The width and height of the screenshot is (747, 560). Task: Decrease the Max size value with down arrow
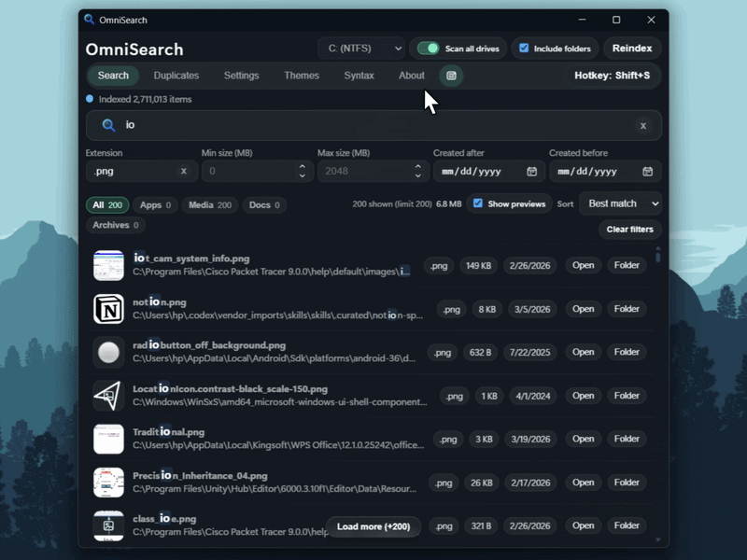pos(417,175)
